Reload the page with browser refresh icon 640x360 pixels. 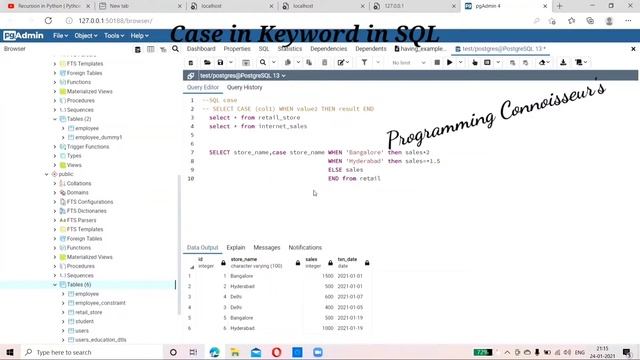point(48,20)
